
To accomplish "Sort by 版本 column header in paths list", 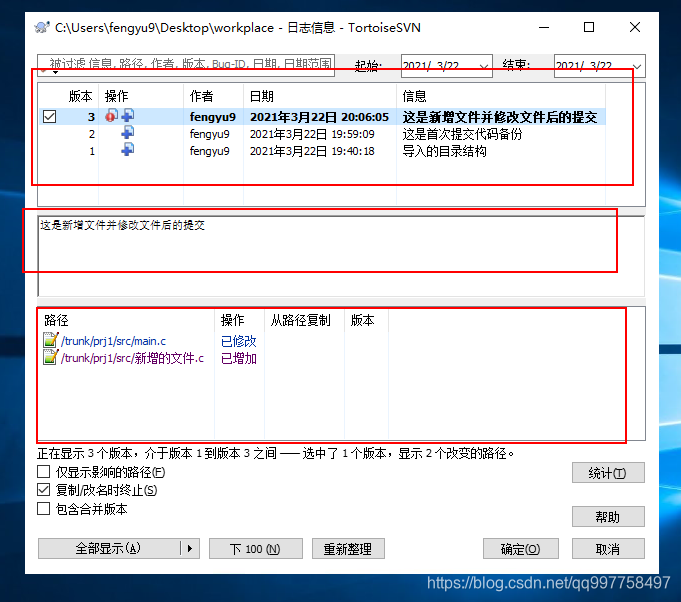I will [x=366, y=321].
